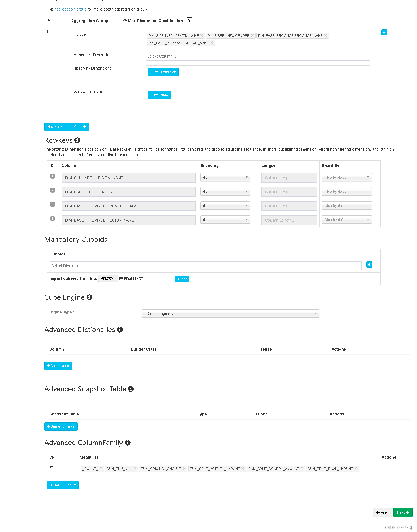
Task: Click Column Length field for TM_NAME
Action: 289,178
